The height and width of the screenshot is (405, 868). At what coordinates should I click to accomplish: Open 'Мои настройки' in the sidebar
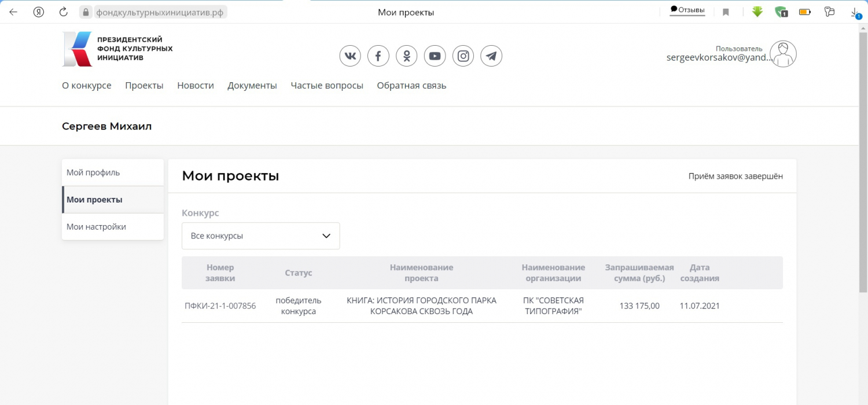[x=113, y=227]
